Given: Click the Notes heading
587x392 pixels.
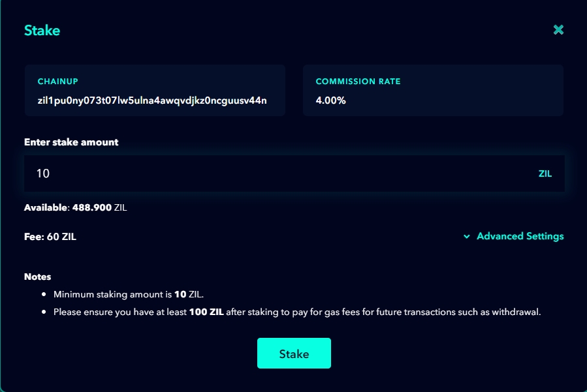Looking at the screenshot, I should 37,277.
